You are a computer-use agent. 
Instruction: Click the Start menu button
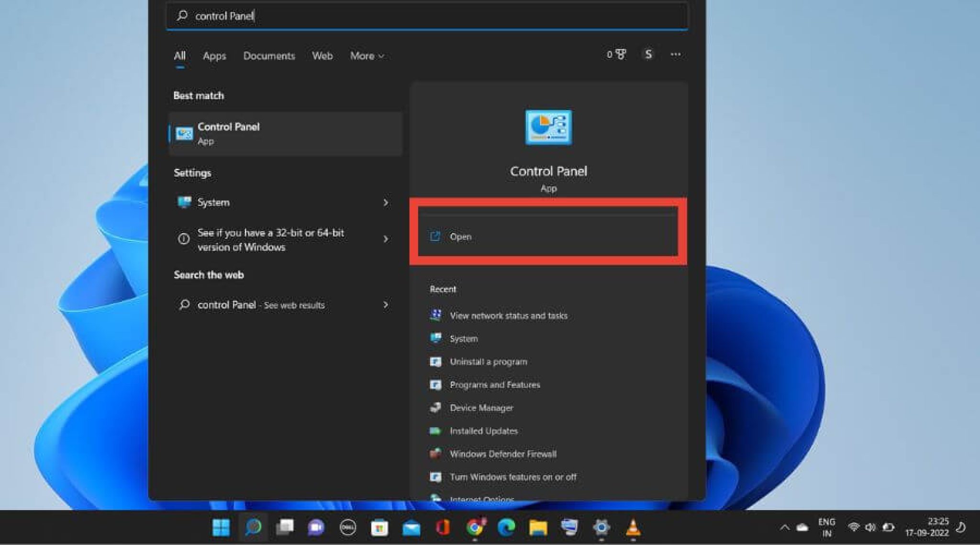coord(220,528)
